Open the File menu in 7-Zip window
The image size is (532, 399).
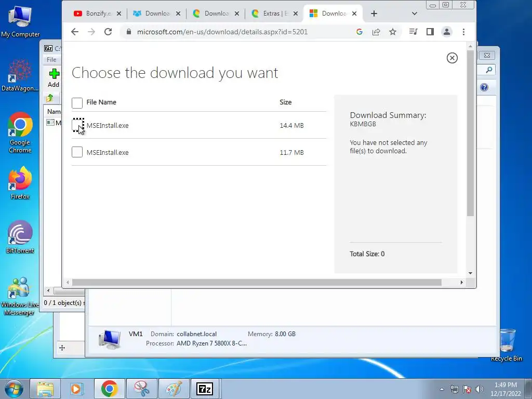point(51,59)
